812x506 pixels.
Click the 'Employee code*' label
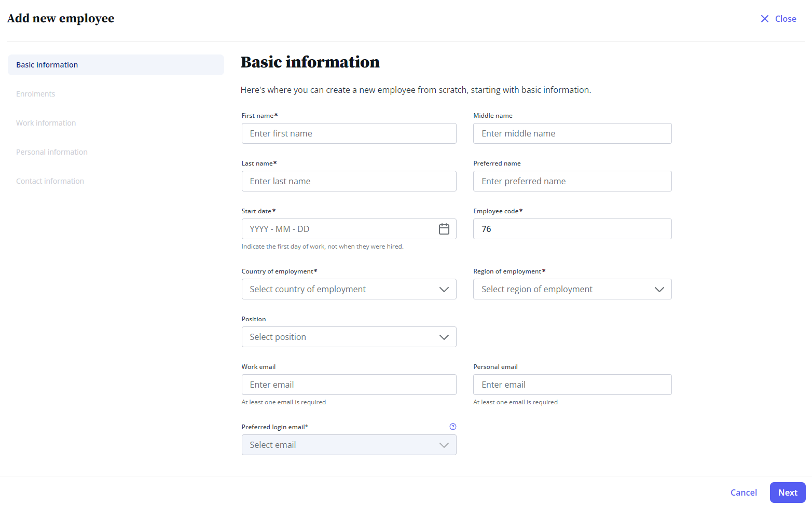tap(498, 211)
